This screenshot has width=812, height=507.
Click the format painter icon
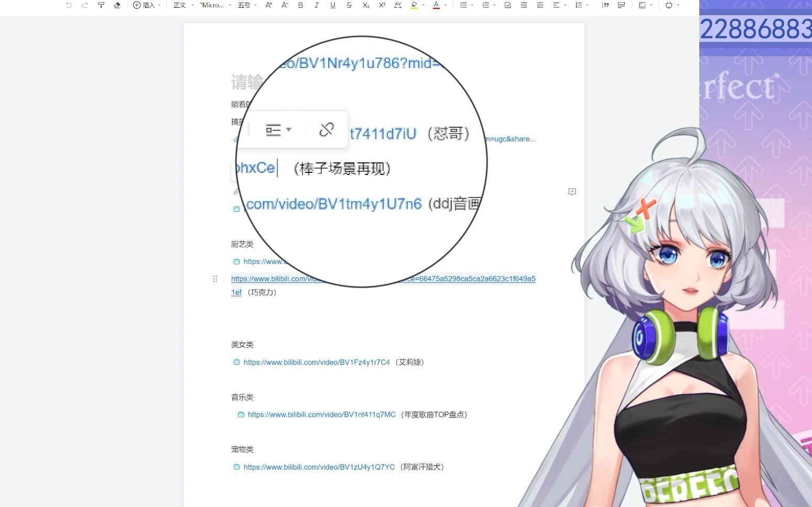101,5
